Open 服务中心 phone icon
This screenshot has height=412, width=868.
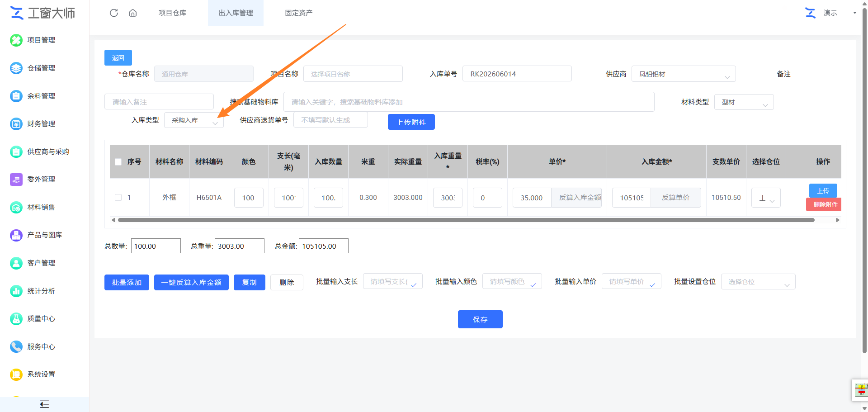pyautogui.click(x=16, y=346)
